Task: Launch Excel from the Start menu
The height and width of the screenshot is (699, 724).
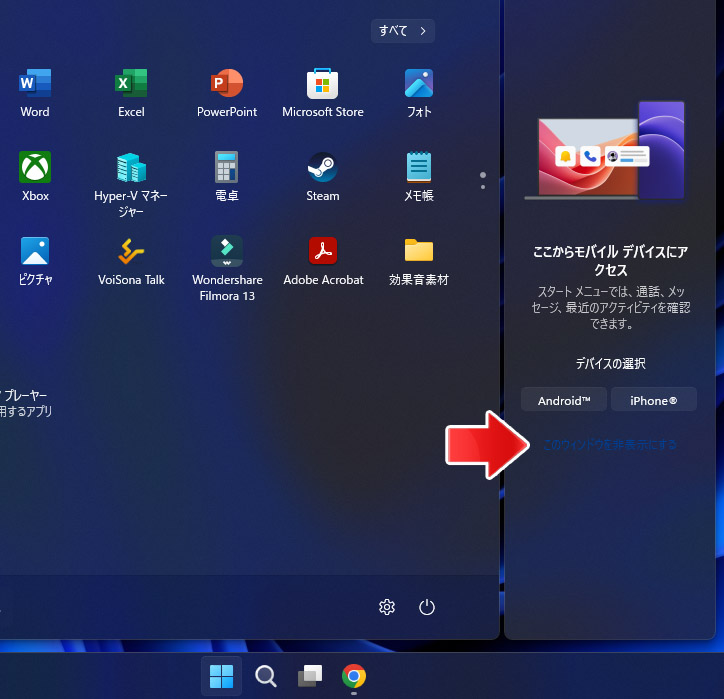Action: pyautogui.click(x=131, y=93)
